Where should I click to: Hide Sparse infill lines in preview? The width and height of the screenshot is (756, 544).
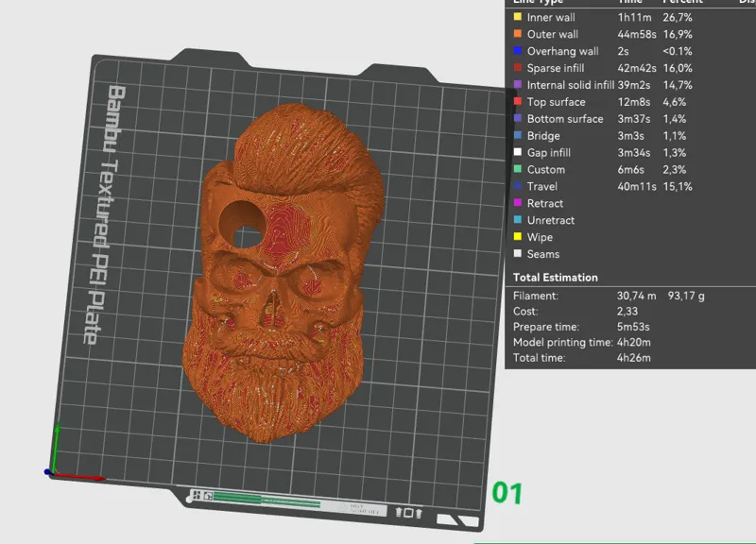tap(517, 67)
